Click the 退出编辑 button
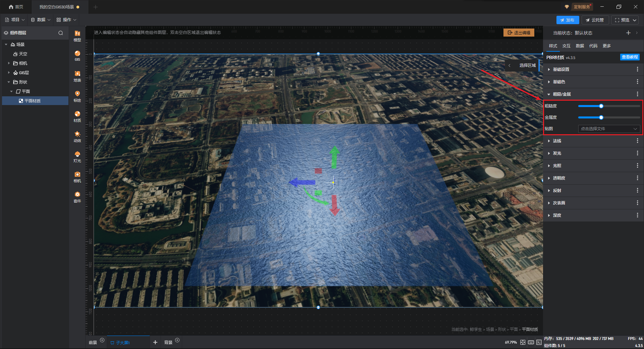Image resolution: width=644 pixels, height=349 pixels. (x=519, y=33)
